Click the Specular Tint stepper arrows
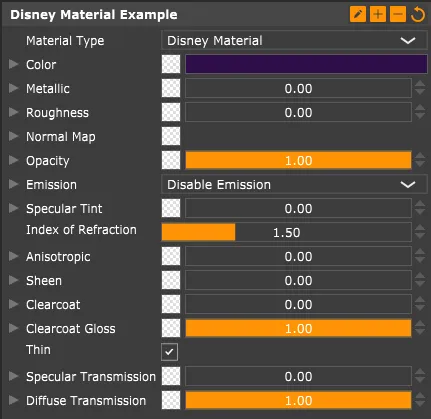This screenshot has width=431, height=419. click(x=420, y=208)
